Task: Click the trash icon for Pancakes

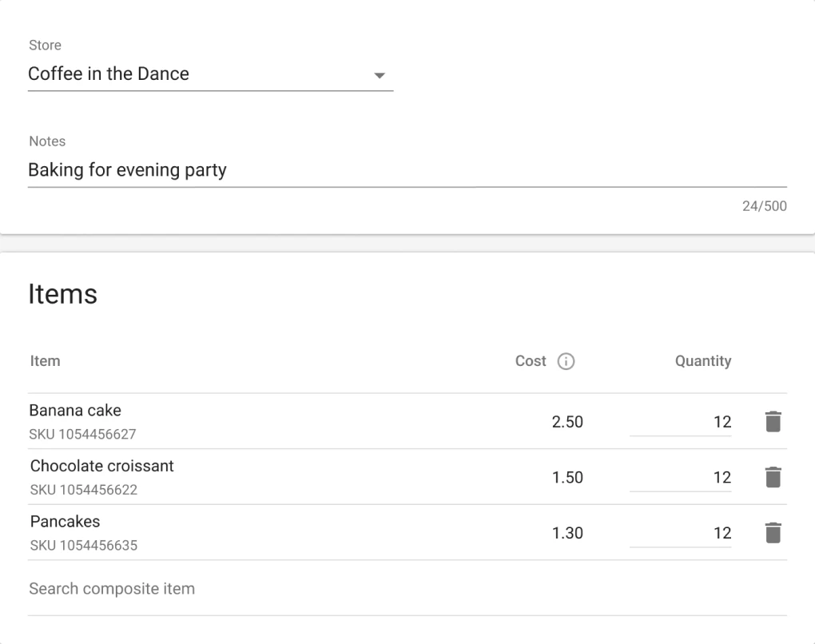Action: [x=772, y=533]
